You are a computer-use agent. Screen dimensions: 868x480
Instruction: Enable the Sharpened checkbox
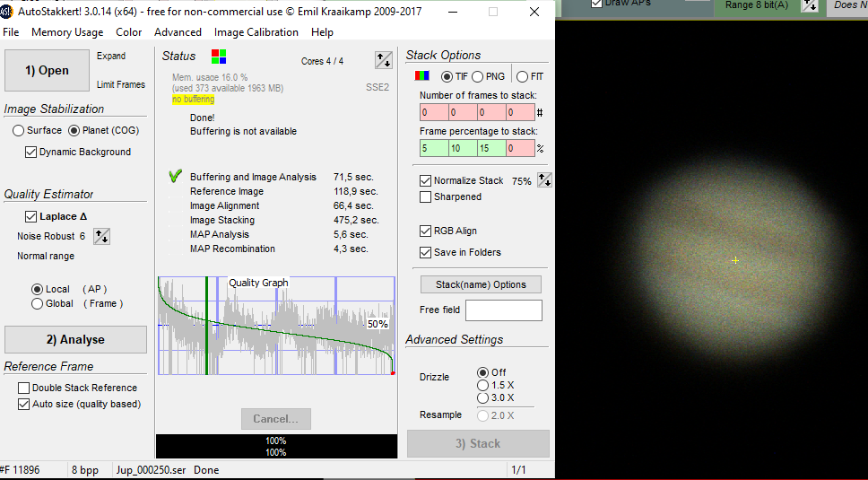[425, 197]
